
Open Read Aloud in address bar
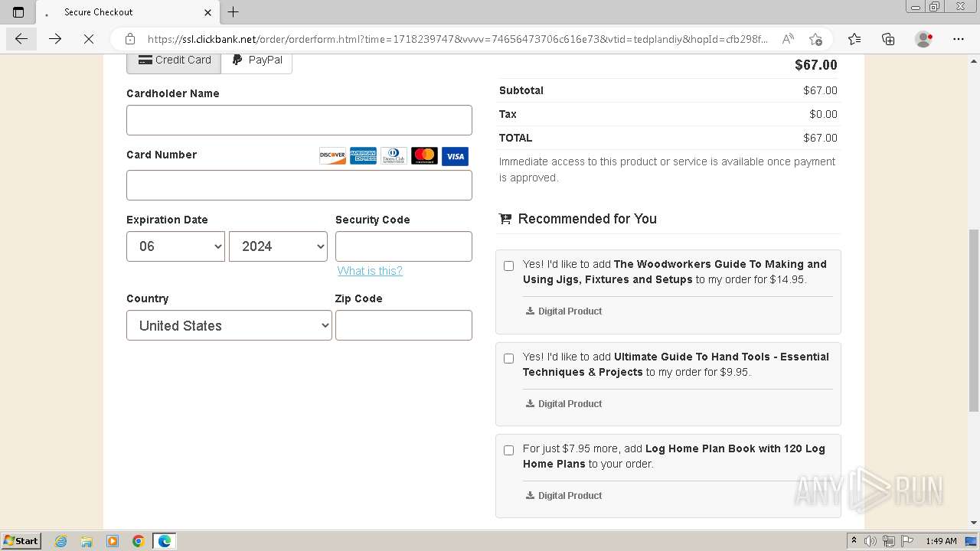click(787, 39)
